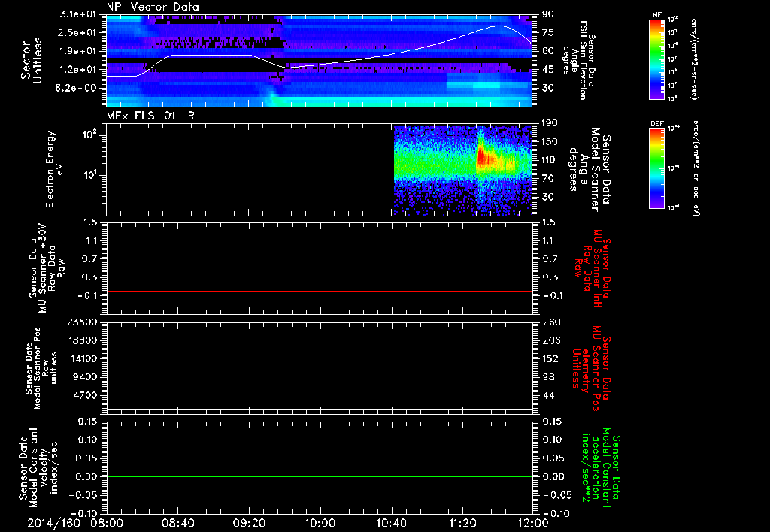Click the "2.5e+01" sector tick label

point(77,32)
